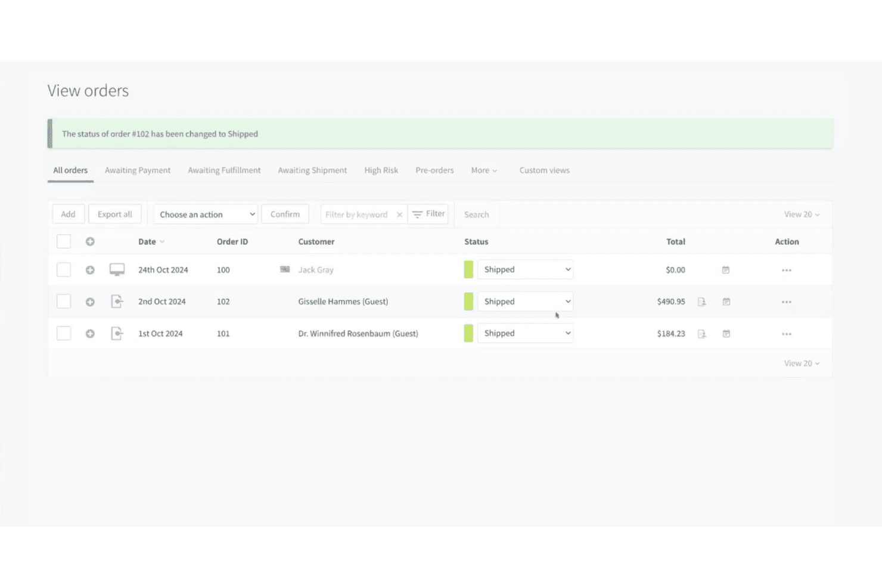
Task: Expand details of order 102
Action: 90,302
